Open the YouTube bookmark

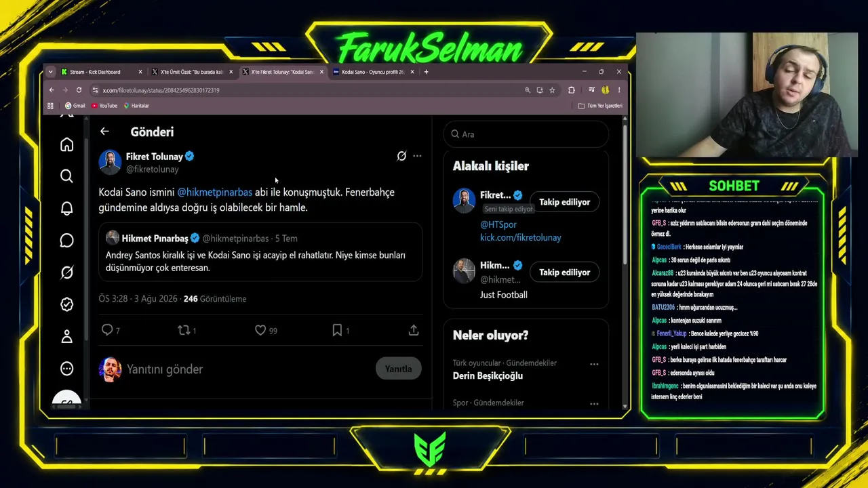(104, 106)
